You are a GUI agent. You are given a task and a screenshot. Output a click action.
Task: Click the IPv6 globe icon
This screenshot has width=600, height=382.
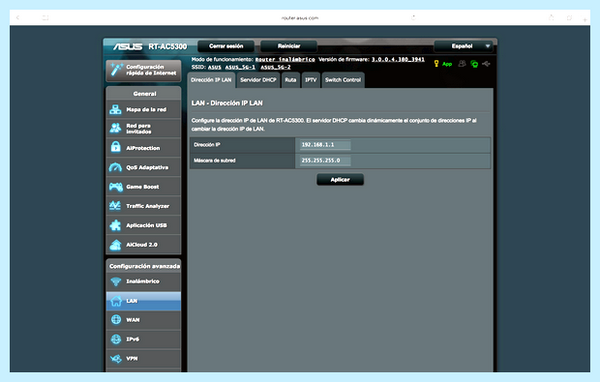point(116,339)
